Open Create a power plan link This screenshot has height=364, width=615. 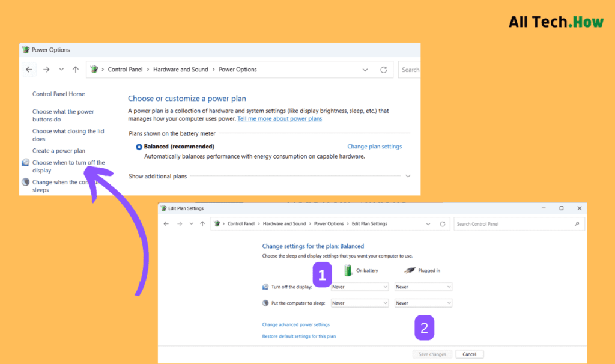[x=59, y=151]
